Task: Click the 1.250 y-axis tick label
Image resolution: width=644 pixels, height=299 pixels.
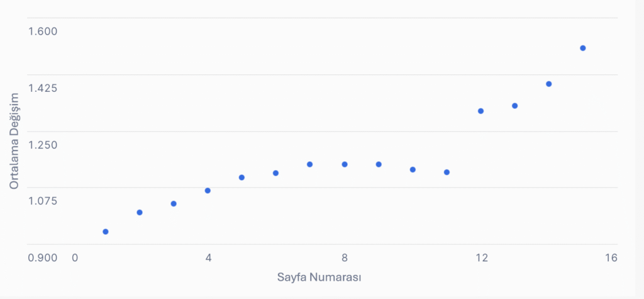Action: (x=43, y=144)
